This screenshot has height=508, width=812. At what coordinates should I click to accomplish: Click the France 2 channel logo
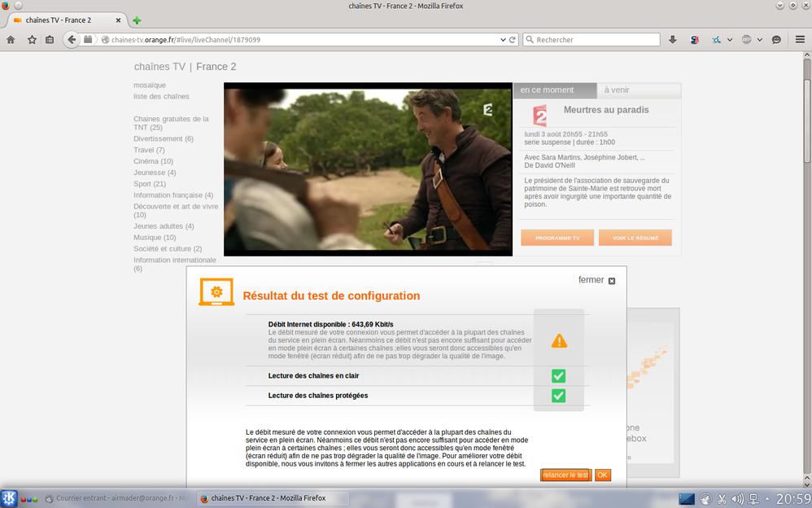point(539,116)
